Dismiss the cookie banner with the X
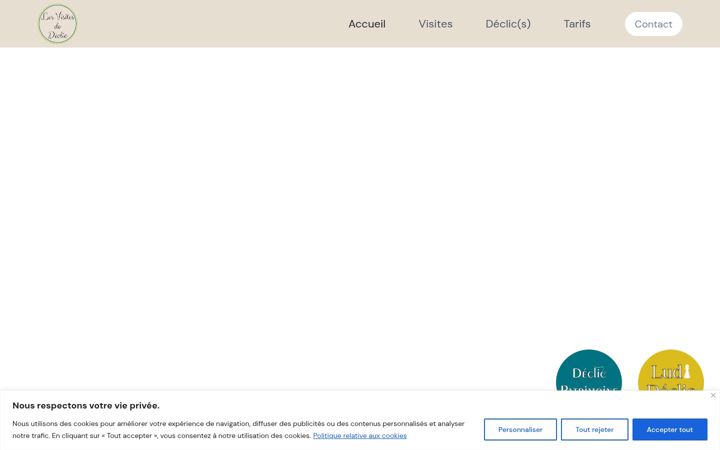The image size is (720, 450). click(713, 395)
